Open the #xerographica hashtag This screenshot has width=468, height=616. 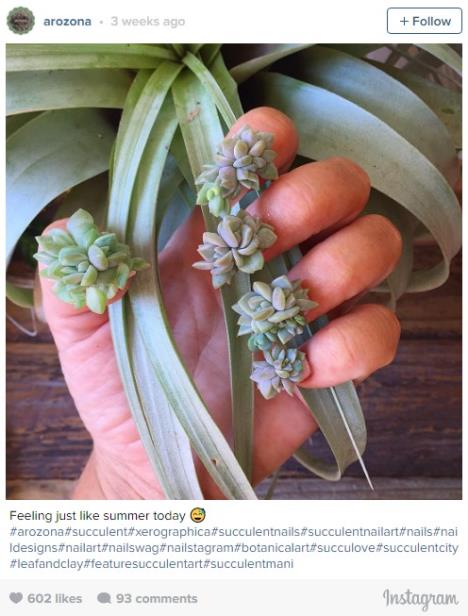click(x=169, y=532)
